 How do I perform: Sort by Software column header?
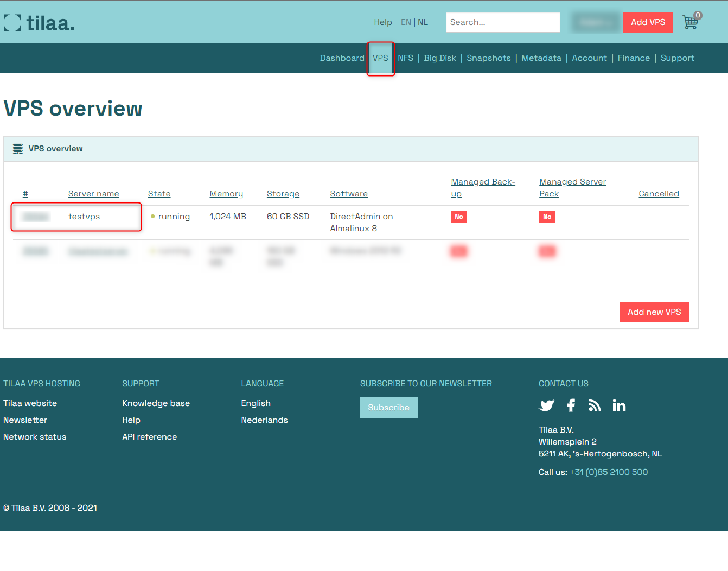pos(349,194)
